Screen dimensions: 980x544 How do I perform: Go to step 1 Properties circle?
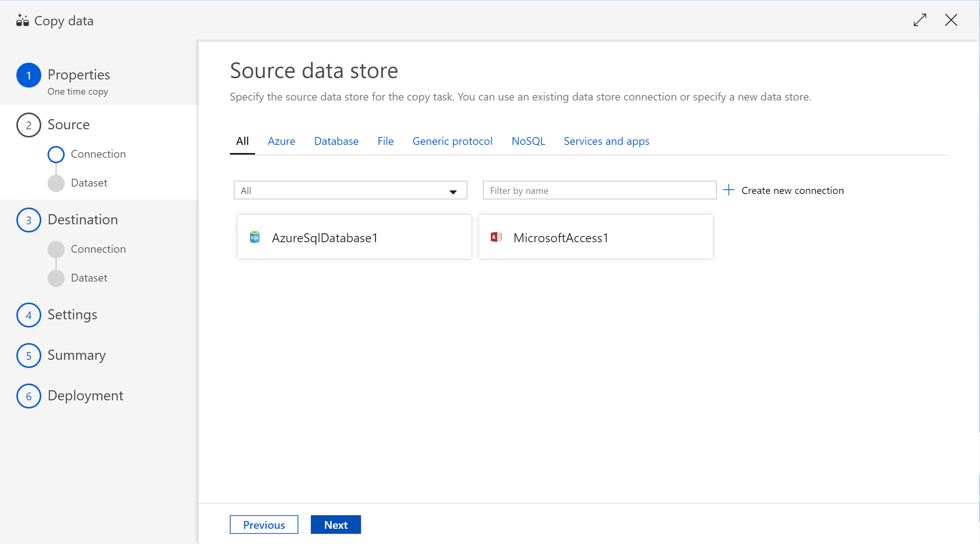(28, 75)
